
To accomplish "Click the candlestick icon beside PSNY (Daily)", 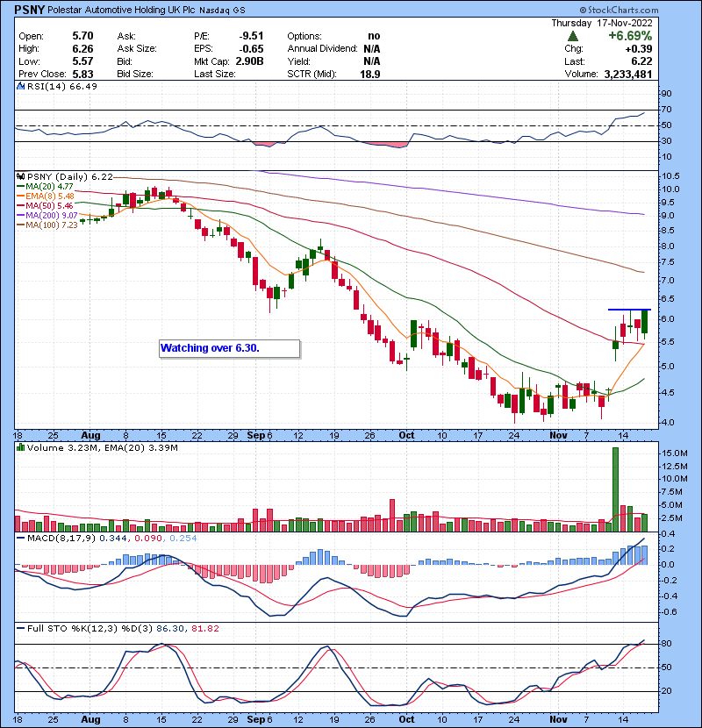I will (x=20, y=177).
